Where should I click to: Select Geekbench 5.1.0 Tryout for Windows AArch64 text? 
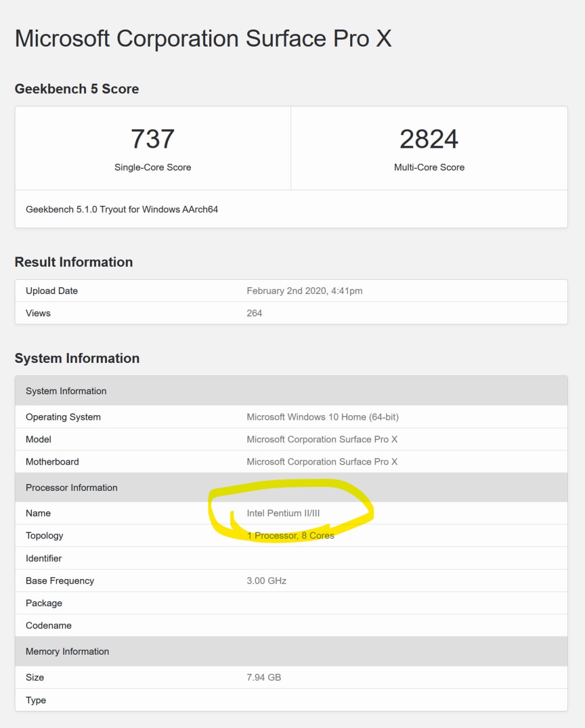pos(122,209)
